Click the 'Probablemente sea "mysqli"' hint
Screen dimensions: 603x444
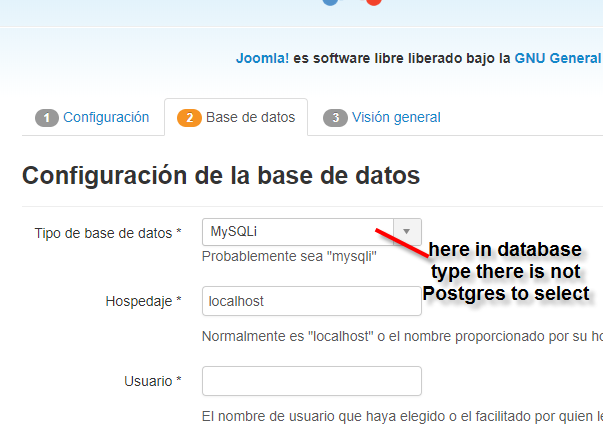point(289,256)
